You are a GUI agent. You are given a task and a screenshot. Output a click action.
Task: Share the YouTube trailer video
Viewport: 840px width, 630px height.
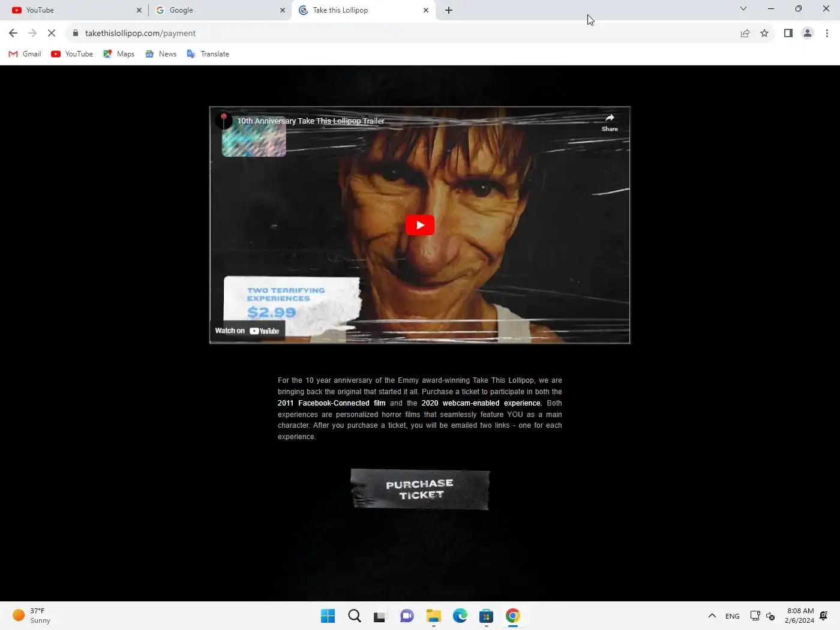pyautogui.click(x=610, y=122)
